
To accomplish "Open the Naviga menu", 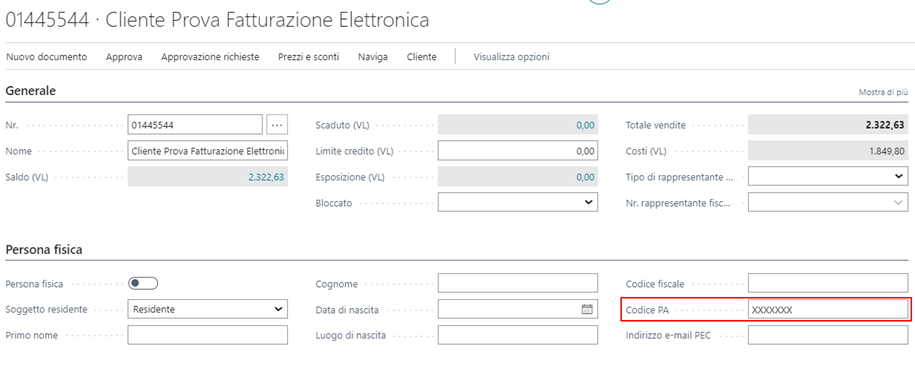I will coord(373,57).
